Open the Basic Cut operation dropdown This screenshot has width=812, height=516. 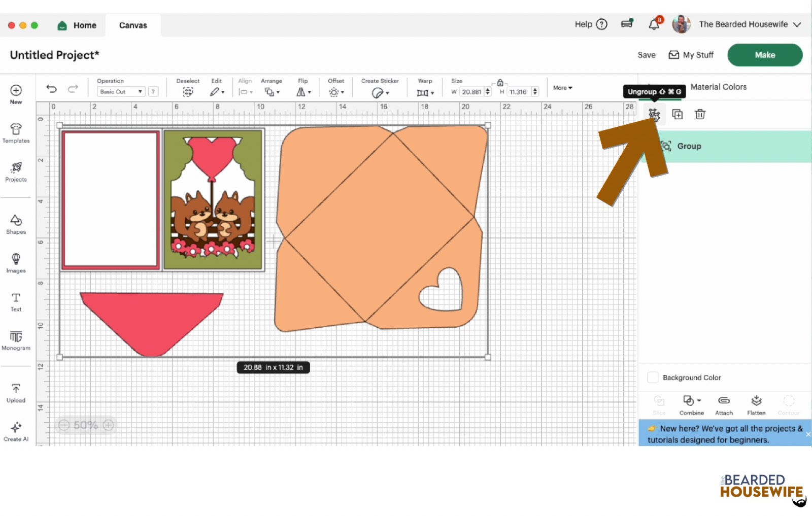120,91
